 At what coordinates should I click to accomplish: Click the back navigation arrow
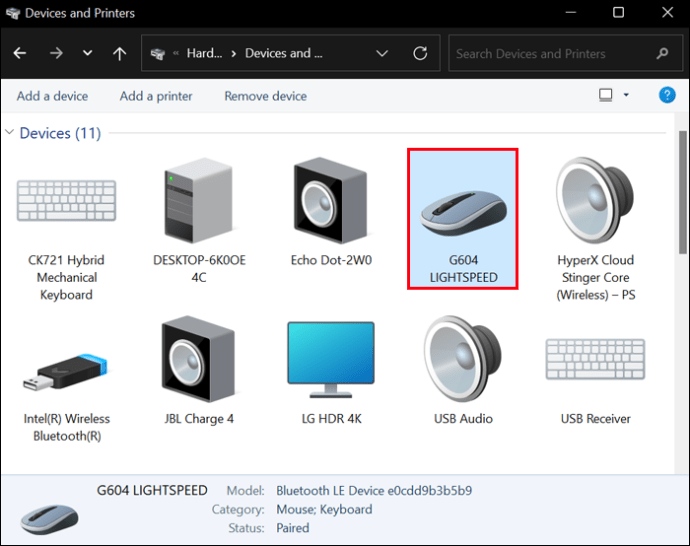coord(20,53)
